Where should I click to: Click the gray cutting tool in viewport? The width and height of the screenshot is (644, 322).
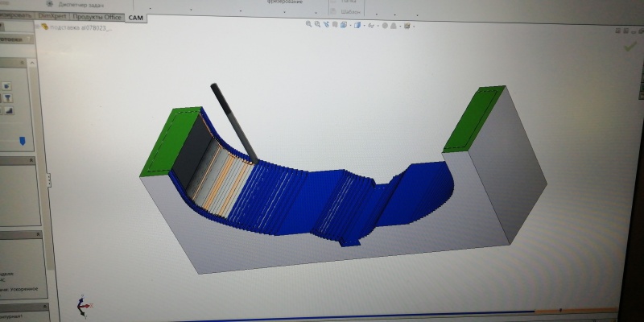click(234, 122)
